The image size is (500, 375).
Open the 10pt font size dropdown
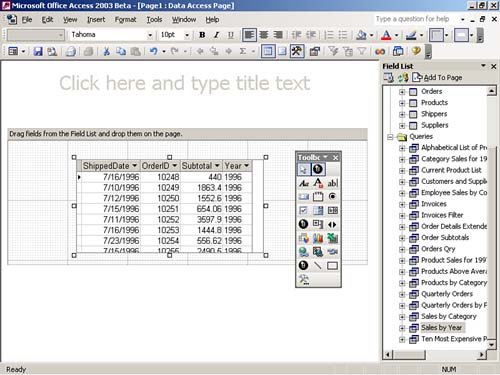point(187,35)
